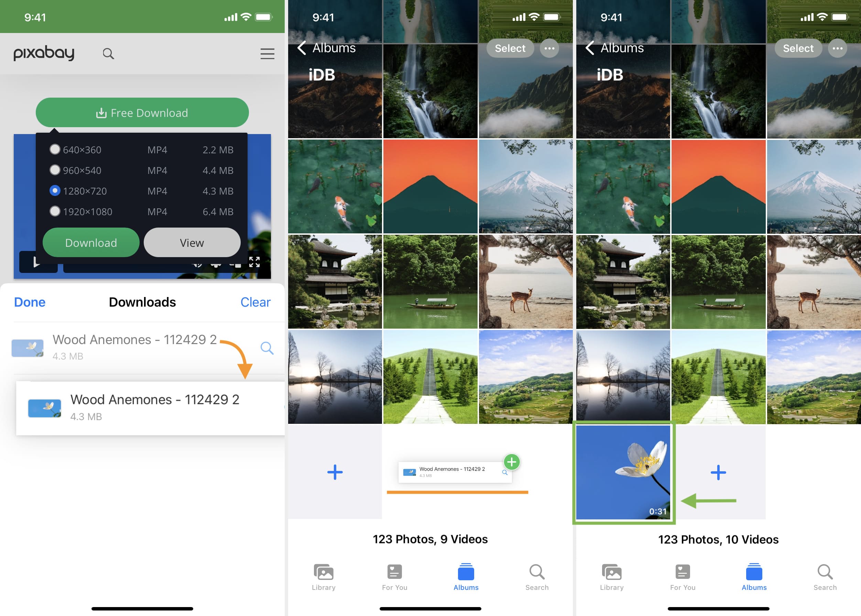This screenshot has width=861, height=616.
Task: Tap the View button next to Download
Action: pyautogui.click(x=192, y=242)
